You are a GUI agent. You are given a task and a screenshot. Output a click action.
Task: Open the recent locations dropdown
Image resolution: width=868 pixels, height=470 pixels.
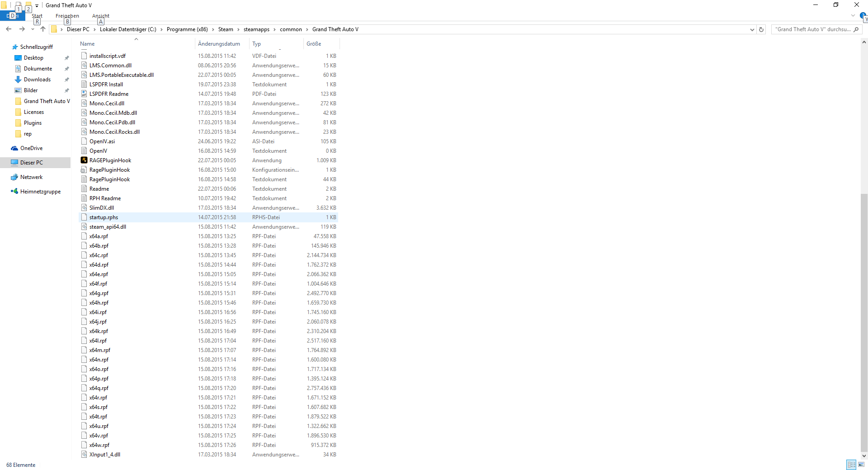tap(33, 29)
